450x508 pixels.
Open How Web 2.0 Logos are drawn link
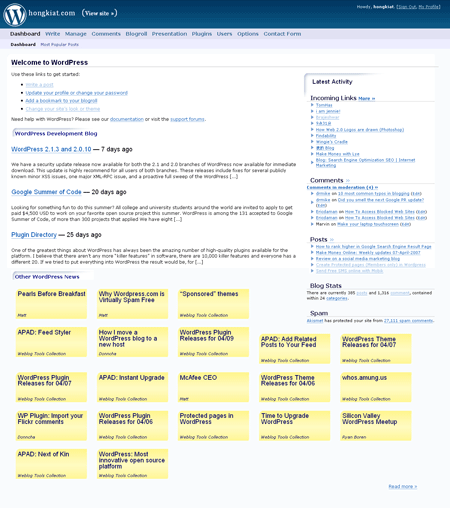(360, 130)
